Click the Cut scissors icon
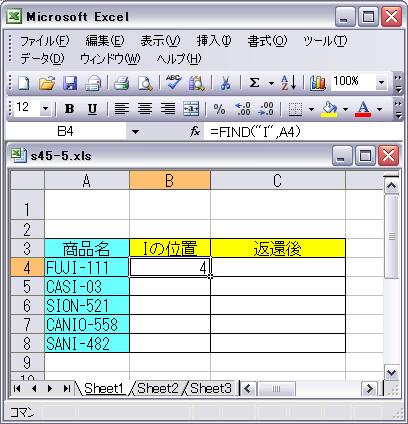The width and height of the screenshot is (408, 424). [x=225, y=83]
